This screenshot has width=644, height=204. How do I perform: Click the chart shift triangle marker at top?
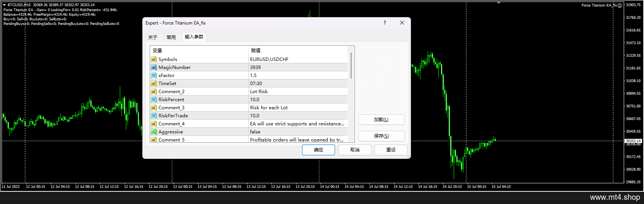[499, 3]
